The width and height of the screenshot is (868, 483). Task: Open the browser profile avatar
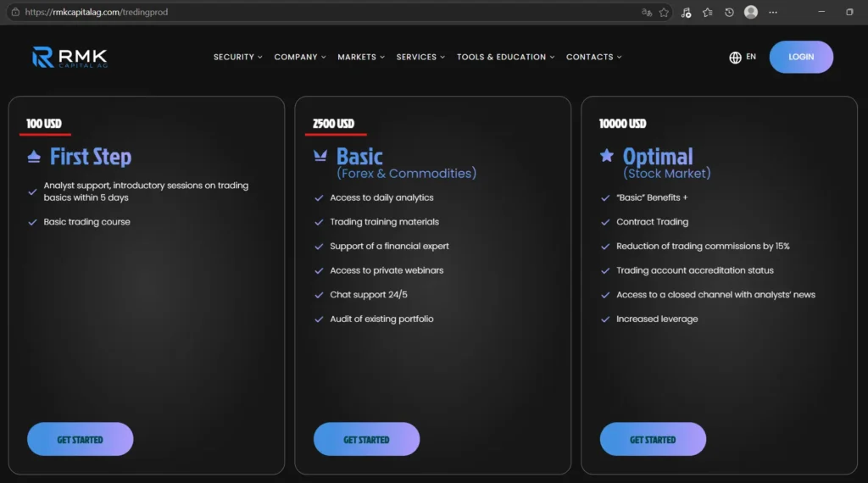coord(751,12)
